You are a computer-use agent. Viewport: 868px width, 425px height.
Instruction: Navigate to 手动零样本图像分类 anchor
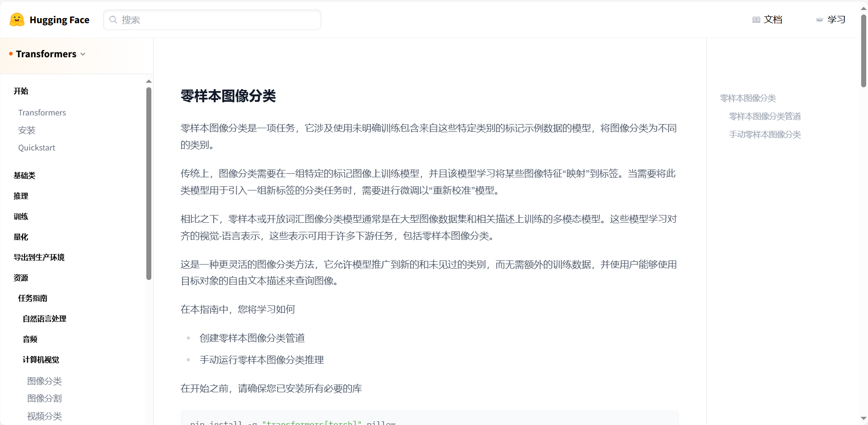click(x=764, y=134)
